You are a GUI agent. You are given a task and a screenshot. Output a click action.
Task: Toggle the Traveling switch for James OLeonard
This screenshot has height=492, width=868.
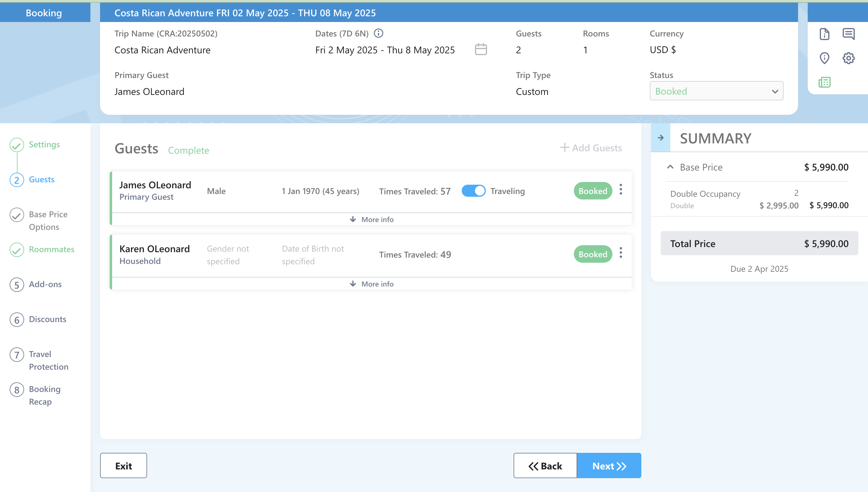(x=473, y=191)
